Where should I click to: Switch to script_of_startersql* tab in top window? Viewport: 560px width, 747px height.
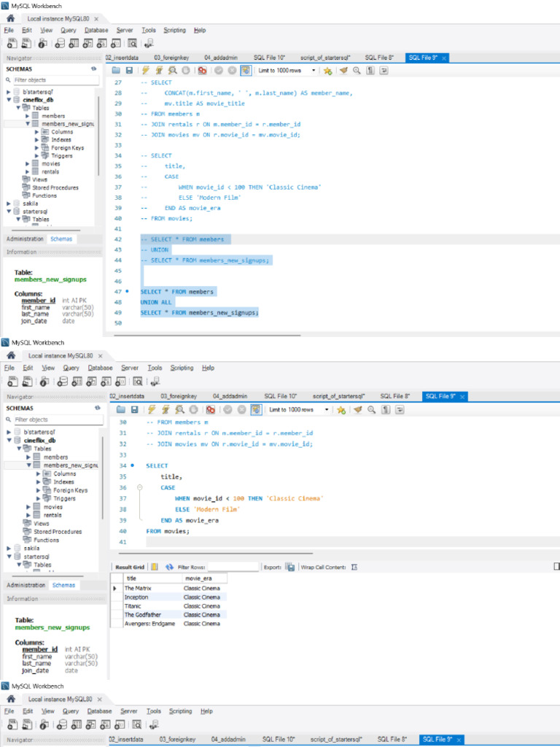pos(325,58)
